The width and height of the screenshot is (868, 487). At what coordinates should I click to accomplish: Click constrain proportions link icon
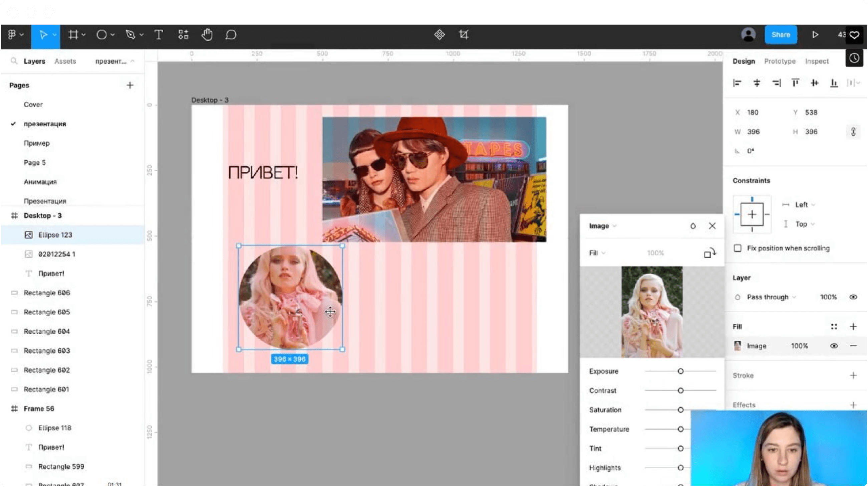(853, 132)
